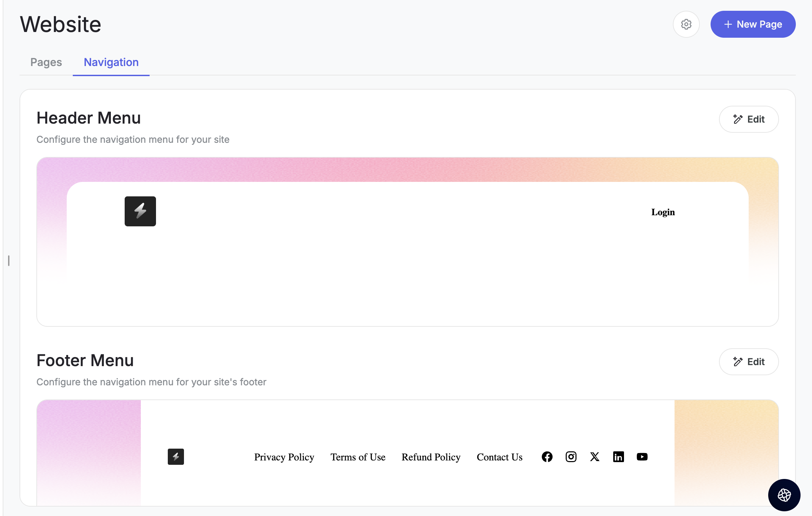The image size is (812, 516).
Task: Edit the Footer Menu
Action: (x=749, y=362)
